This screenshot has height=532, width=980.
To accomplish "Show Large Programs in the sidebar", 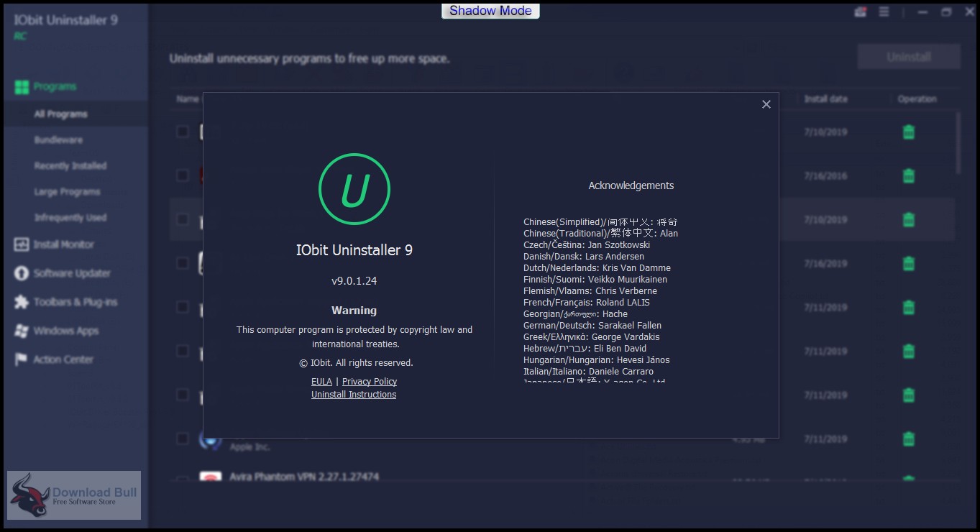I will (x=68, y=192).
